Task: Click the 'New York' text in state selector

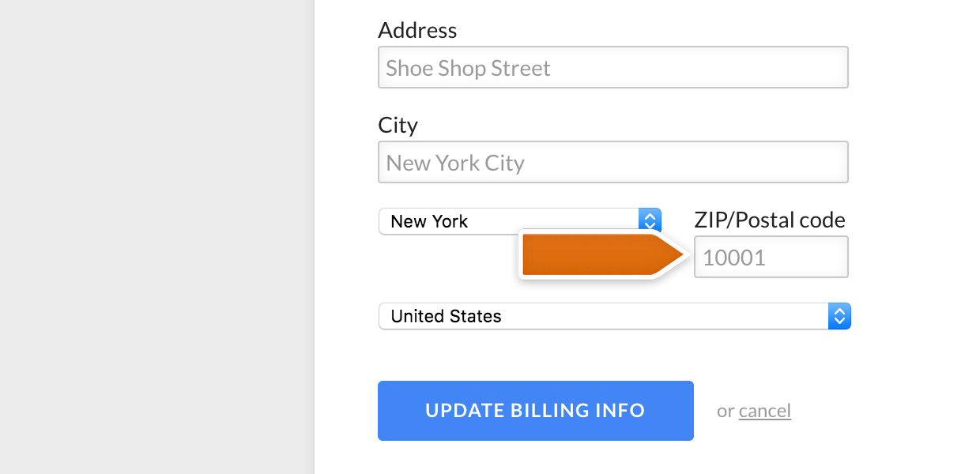Action: coord(429,221)
